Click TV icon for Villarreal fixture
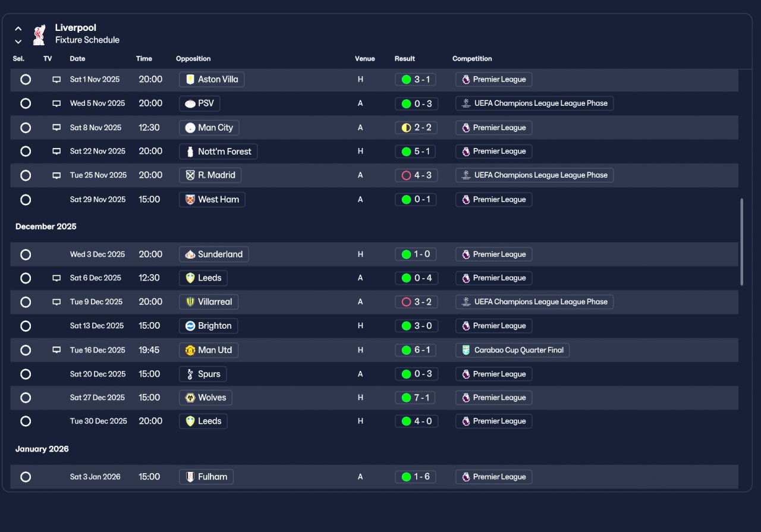Viewport: 761px width, 532px height. pos(56,302)
